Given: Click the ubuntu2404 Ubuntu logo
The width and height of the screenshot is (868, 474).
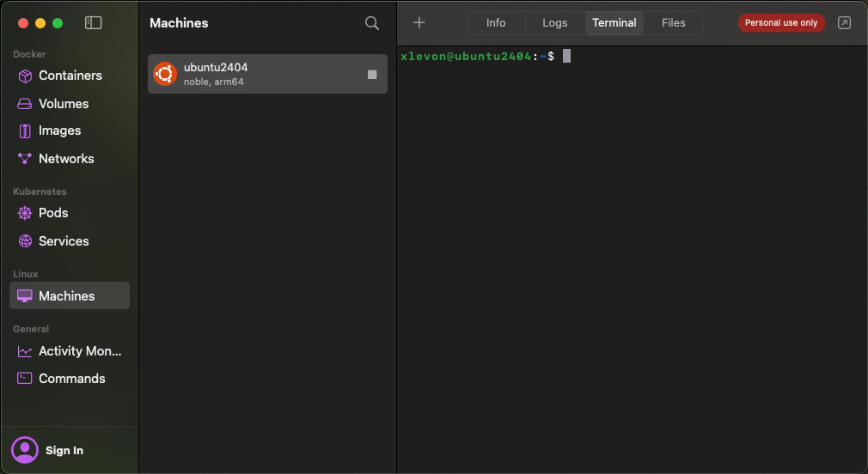Looking at the screenshot, I should [x=165, y=74].
